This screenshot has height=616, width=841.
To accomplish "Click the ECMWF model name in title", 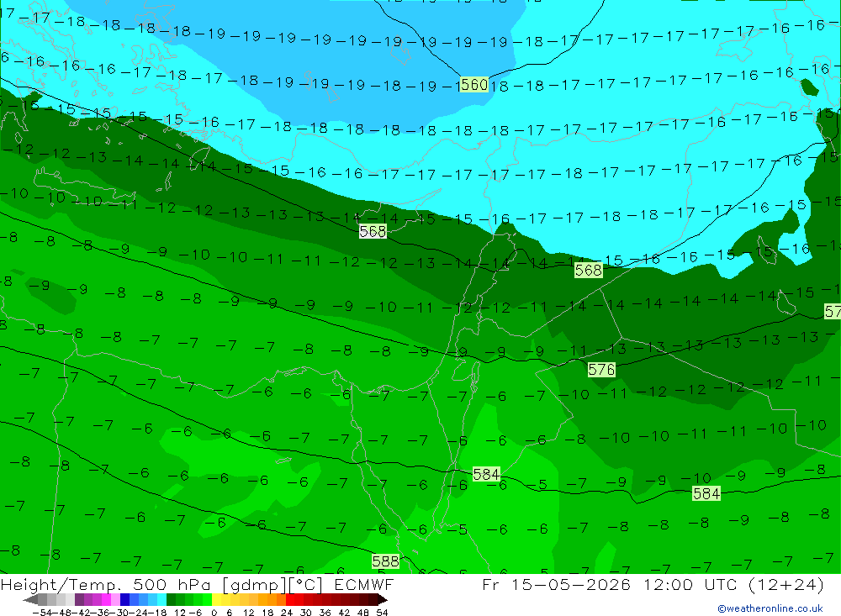I will pos(363,585).
